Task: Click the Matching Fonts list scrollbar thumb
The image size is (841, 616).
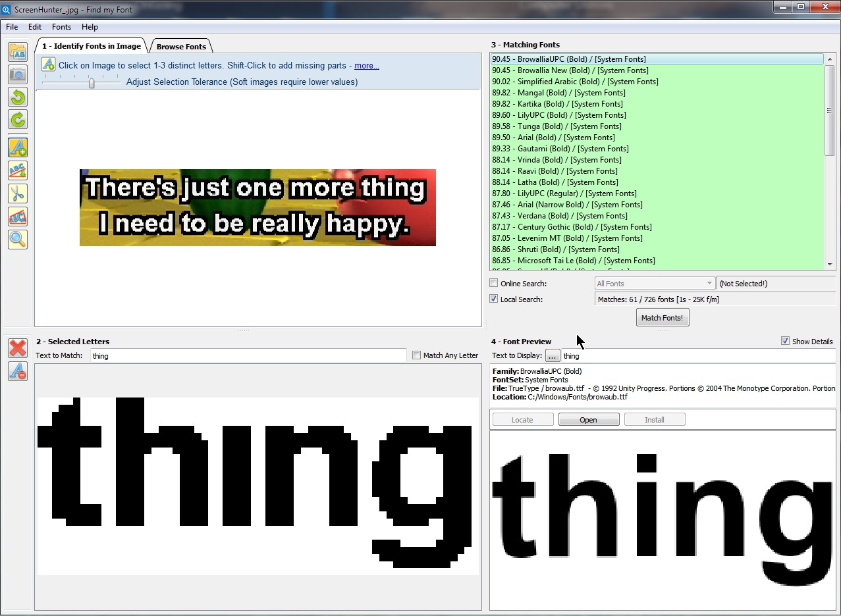Action: tap(830, 110)
